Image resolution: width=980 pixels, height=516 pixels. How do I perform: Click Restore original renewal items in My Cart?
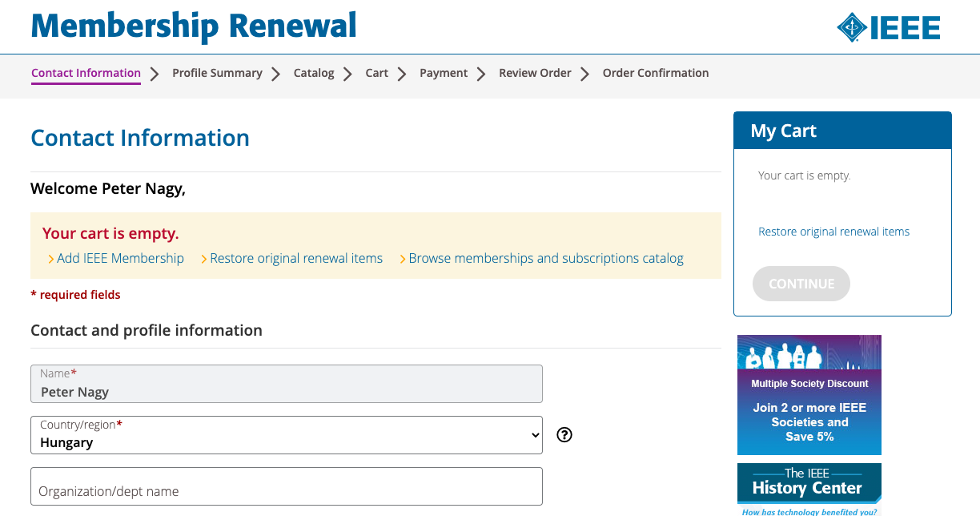tap(833, 232)
